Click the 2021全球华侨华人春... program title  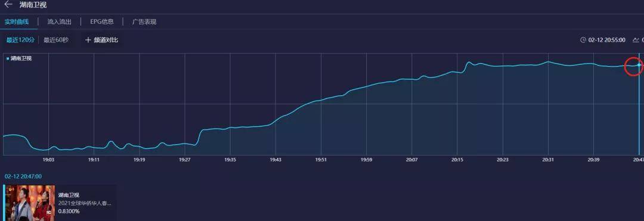(85, 203)
